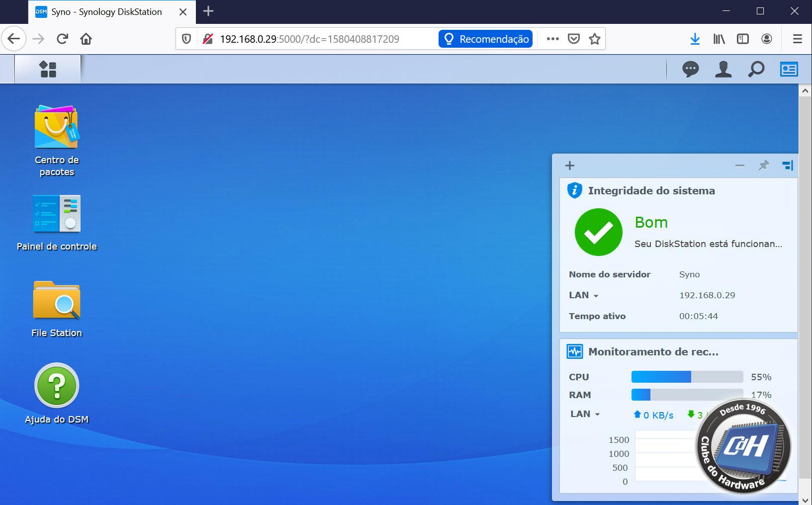Viewport: 812px width, 505px height.
Task: Open the Firefox hamburger menu
Action: pyautogui.click(x=798, y=39)
